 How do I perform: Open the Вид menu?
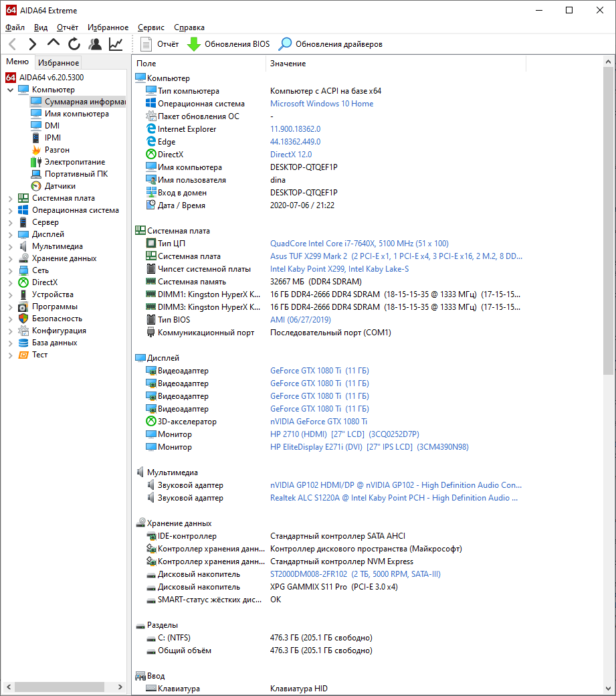[40, 27]
